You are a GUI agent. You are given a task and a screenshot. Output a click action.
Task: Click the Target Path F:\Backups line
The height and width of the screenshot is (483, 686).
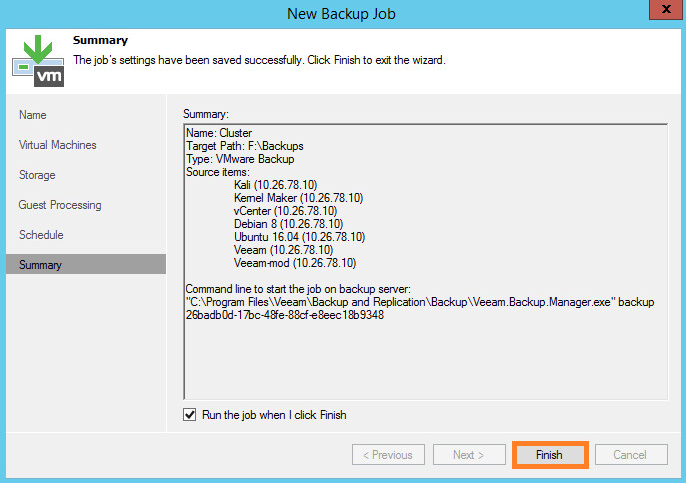(245, 146)
